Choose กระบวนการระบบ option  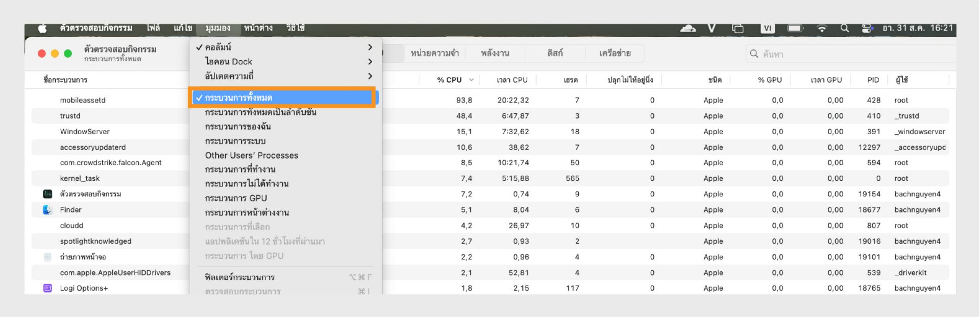(285, 141)
